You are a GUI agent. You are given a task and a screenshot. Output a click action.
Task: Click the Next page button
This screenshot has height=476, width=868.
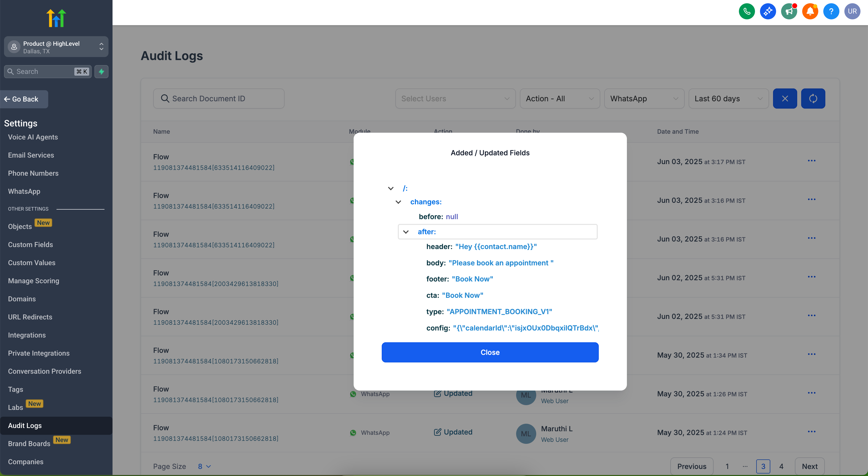tap(809, 466)
